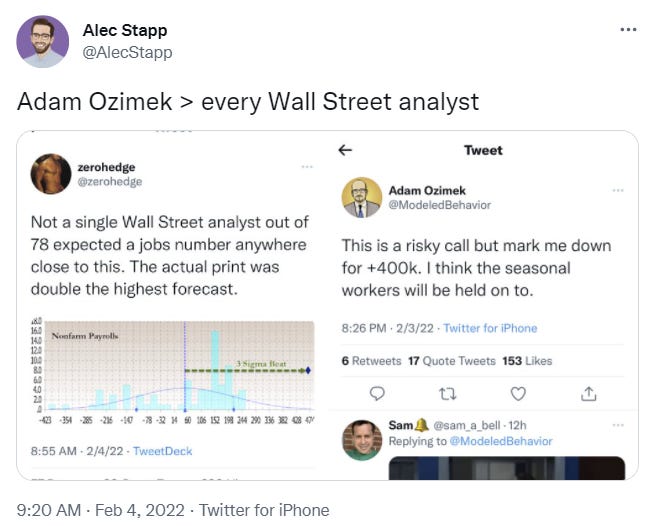Click the Twitter for iPhone link in Ozimek's tweet
This screenshot has height=526, width=649.
coord(490,328)
